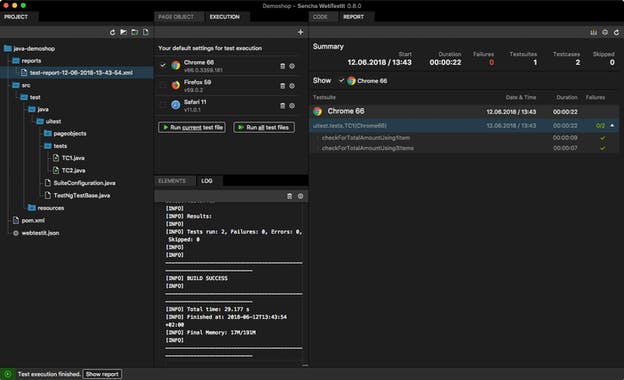The image size is (624, 380).
Task: Open settings for Firefox 59 endpoint
Action: 292,86
